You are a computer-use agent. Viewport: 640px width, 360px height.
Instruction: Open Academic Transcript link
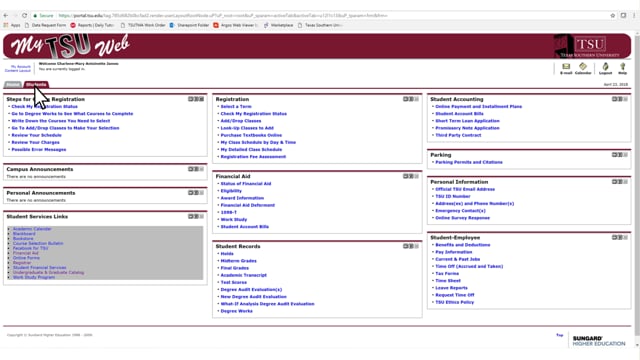(244, 275)
